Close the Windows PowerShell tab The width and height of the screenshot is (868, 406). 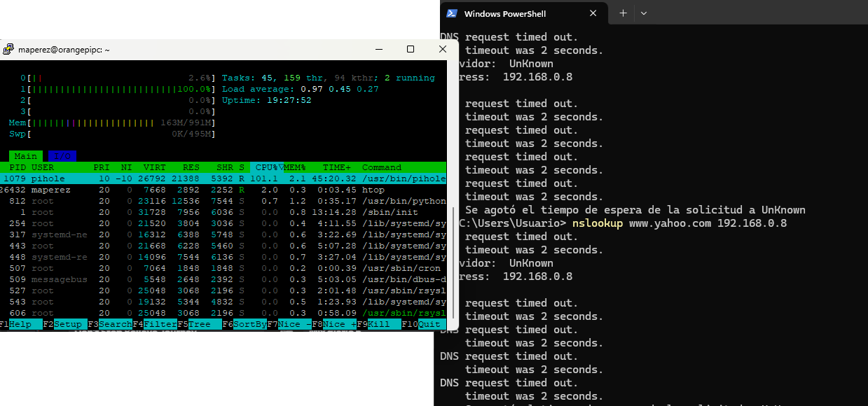593,13
